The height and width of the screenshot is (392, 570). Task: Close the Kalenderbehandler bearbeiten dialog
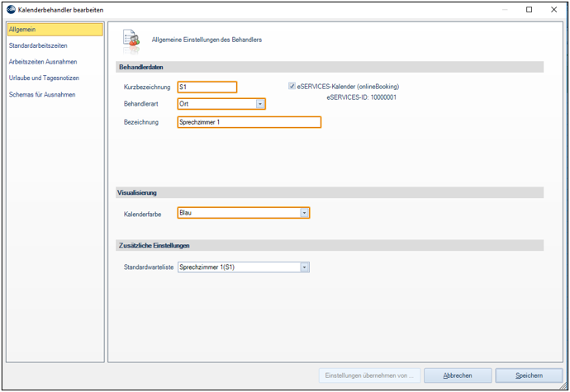(553, 9)
